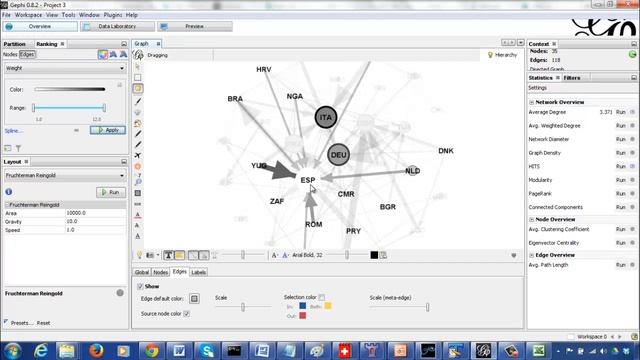Activate the highlighted drag tool in graph toolbar

pyautogui.click(x=138, y=89)
